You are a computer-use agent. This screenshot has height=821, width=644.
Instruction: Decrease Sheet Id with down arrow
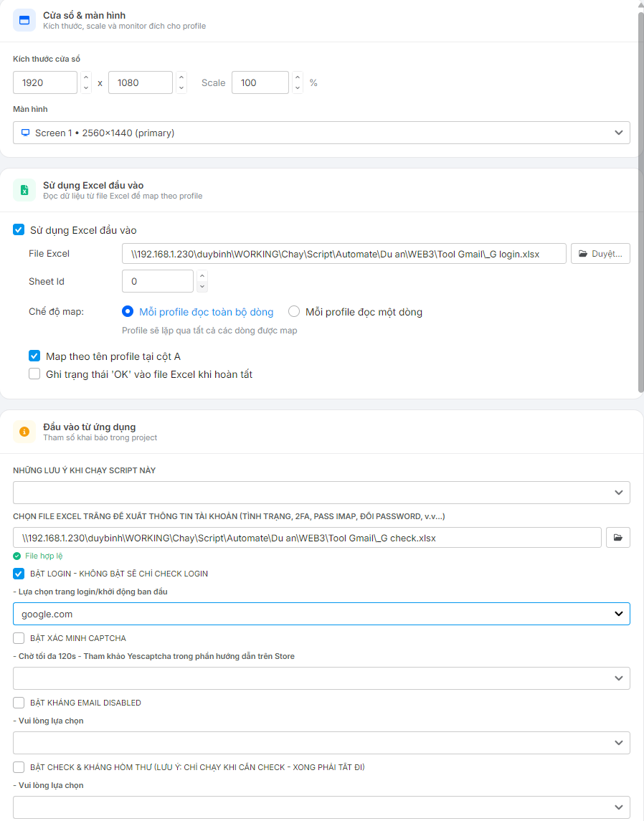pyautogui.click(x=202, y=286)
